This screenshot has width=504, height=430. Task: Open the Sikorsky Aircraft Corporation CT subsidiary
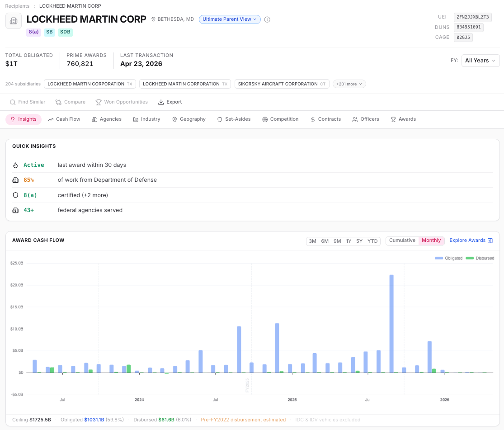tap(282, 84)
